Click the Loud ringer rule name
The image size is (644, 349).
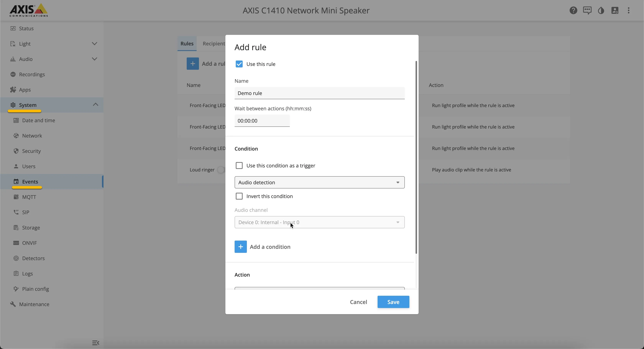pos(202,170)
